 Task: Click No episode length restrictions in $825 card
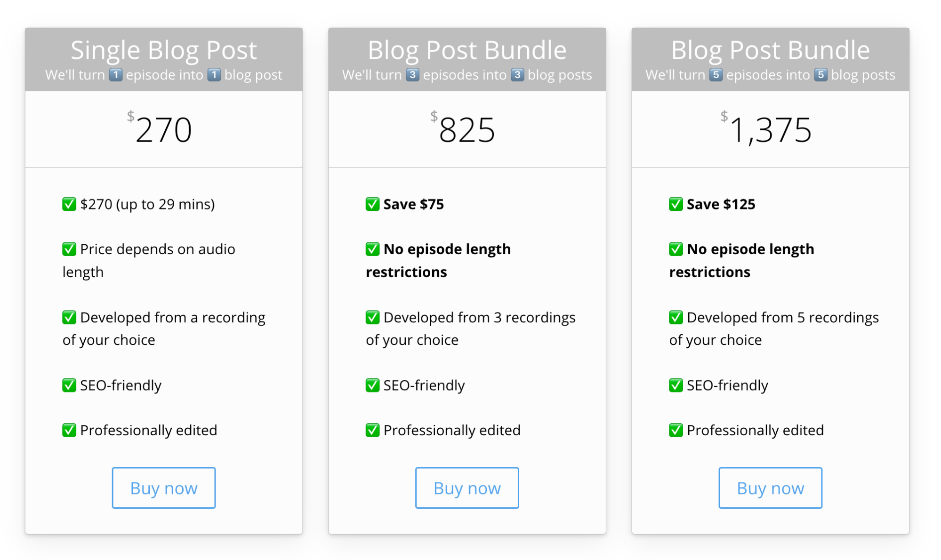click(438, 260)
